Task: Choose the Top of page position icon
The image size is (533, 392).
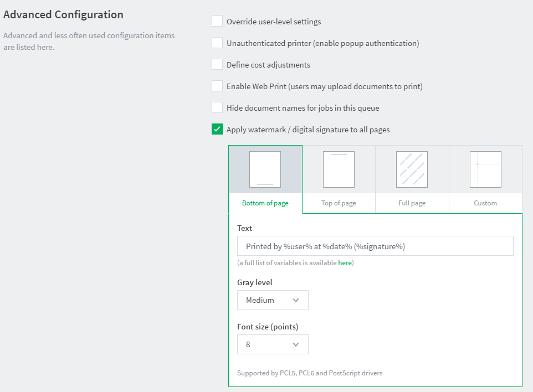Action: (x=339, y=169)
